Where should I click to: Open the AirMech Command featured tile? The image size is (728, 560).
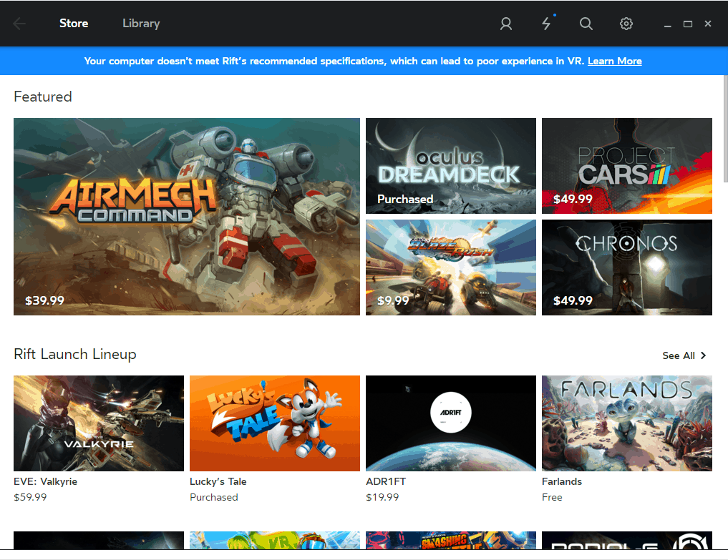click(x=187, y=217)
